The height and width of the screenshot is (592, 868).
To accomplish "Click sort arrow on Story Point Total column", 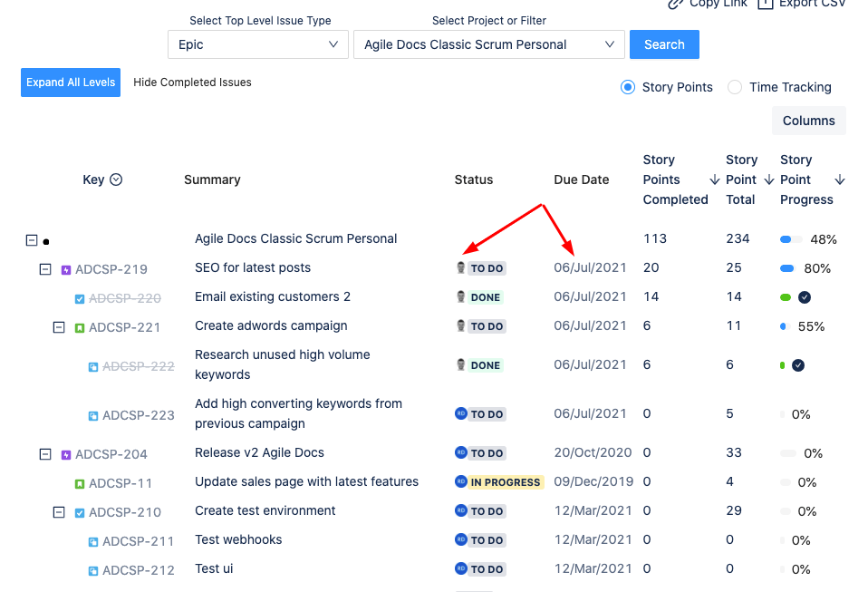I will 769,180.
